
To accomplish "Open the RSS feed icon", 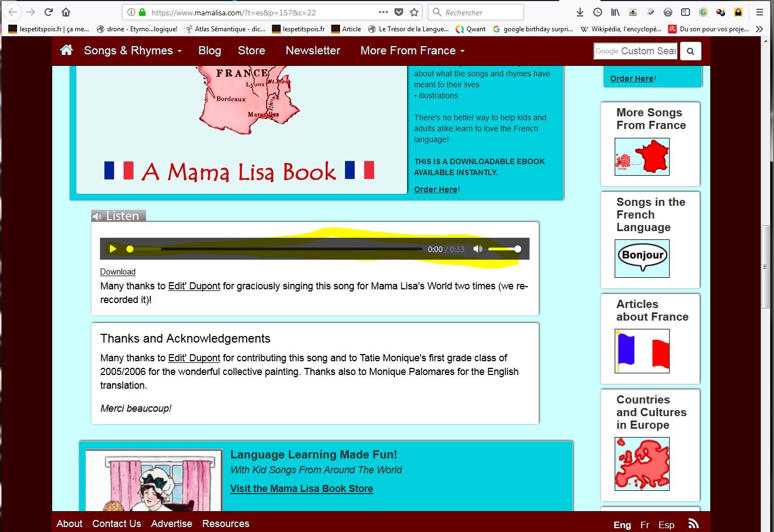I will point(693,524).
